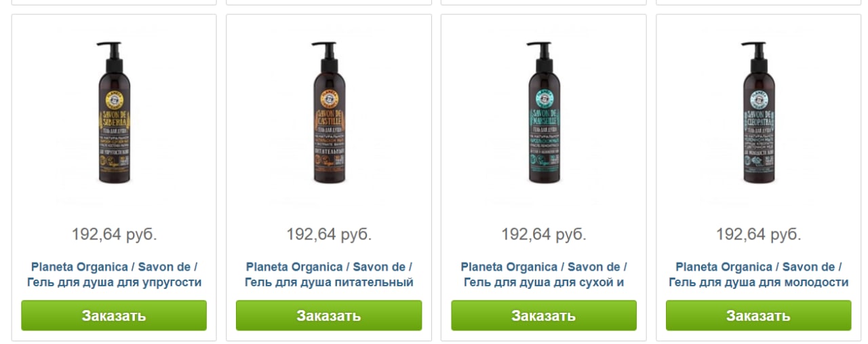Order the shower gel для молодости

pyautogui.click(x=758, y=316)
